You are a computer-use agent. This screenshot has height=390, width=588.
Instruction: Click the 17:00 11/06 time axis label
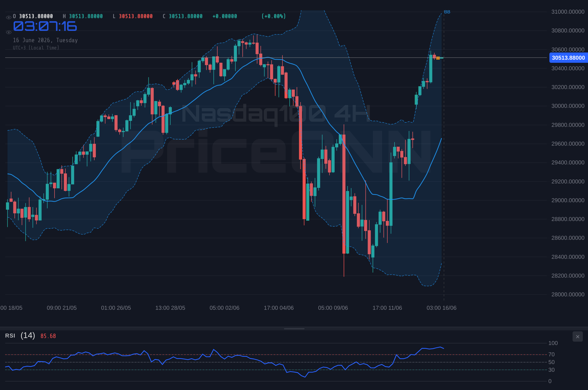tap(387, 308)
